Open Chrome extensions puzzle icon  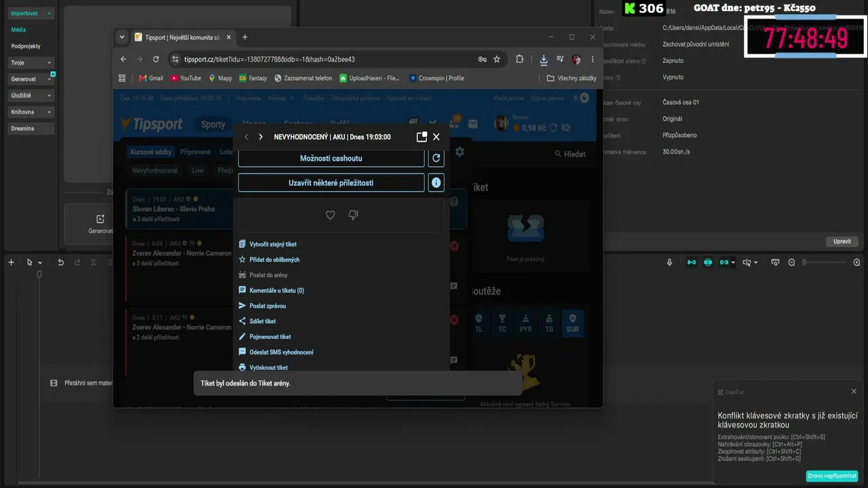pos(519,60)
